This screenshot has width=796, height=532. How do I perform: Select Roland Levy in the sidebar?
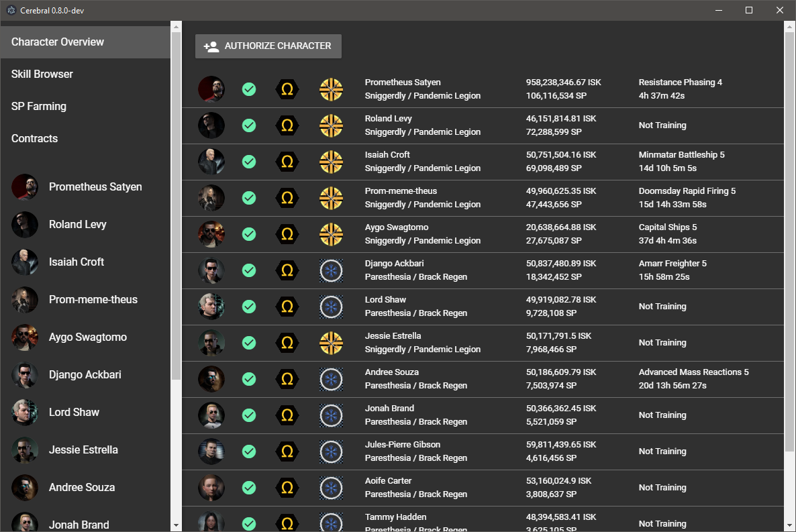coord(85,224)
